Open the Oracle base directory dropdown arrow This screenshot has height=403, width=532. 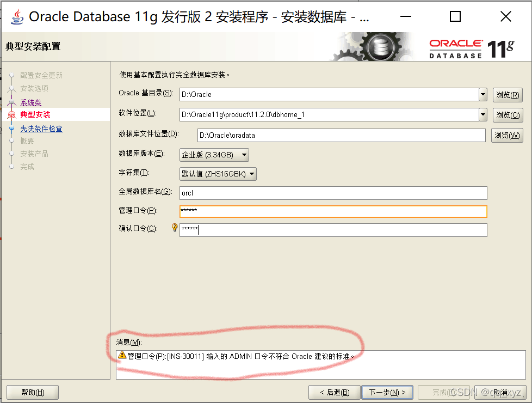[483, 94]
